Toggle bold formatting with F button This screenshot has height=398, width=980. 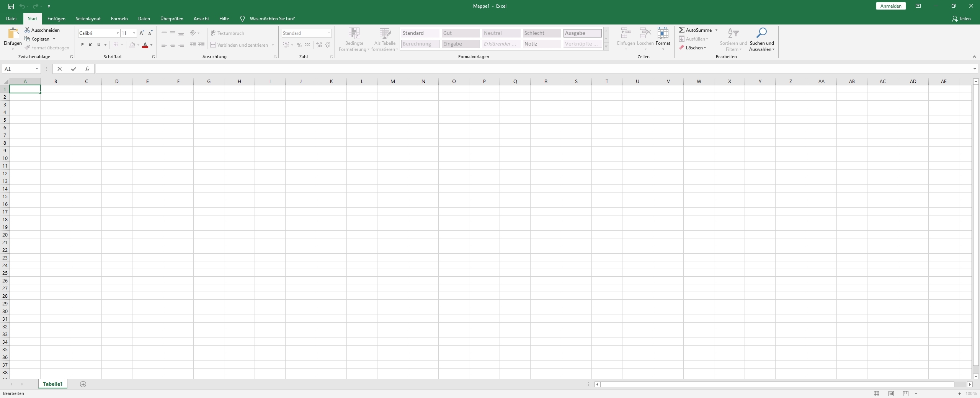pos(82,45)
